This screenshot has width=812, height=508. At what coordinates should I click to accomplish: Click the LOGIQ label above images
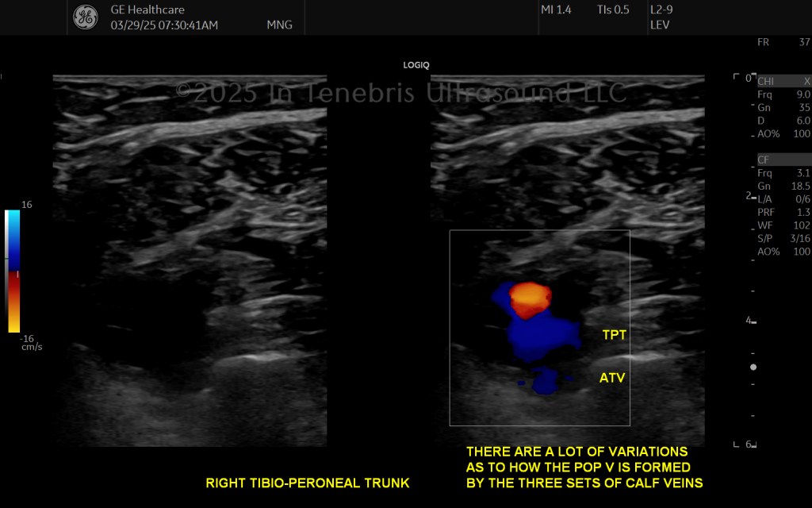tap(416, 65)
